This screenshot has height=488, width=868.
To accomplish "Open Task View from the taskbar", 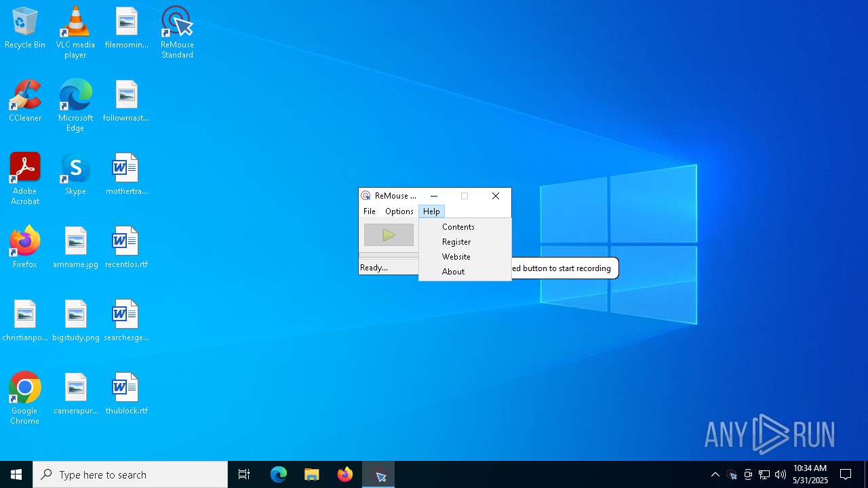I will pos(244,474).
